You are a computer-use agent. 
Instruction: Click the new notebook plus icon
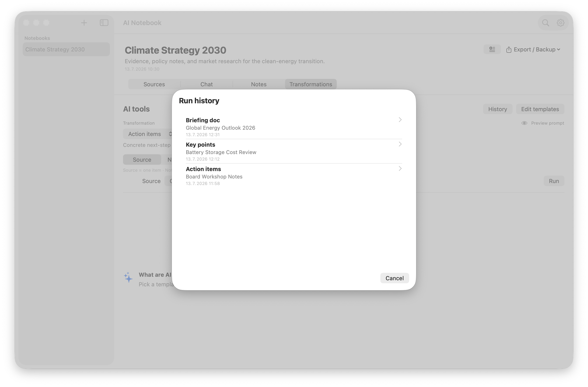[84, 23]
